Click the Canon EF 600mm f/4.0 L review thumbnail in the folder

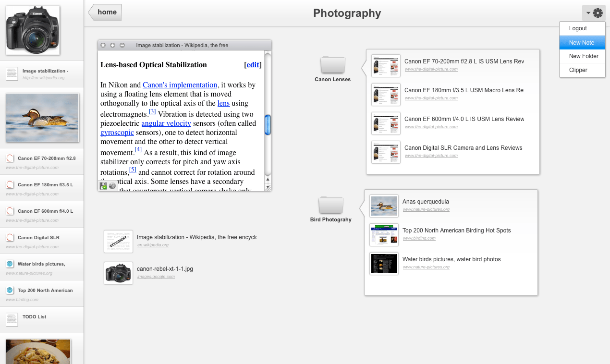(386, 123)
